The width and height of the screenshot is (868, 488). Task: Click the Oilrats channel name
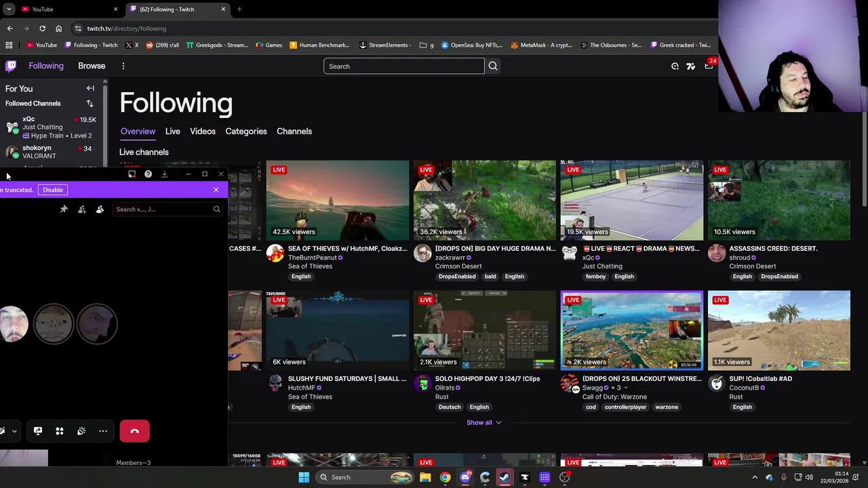(445, 388)
